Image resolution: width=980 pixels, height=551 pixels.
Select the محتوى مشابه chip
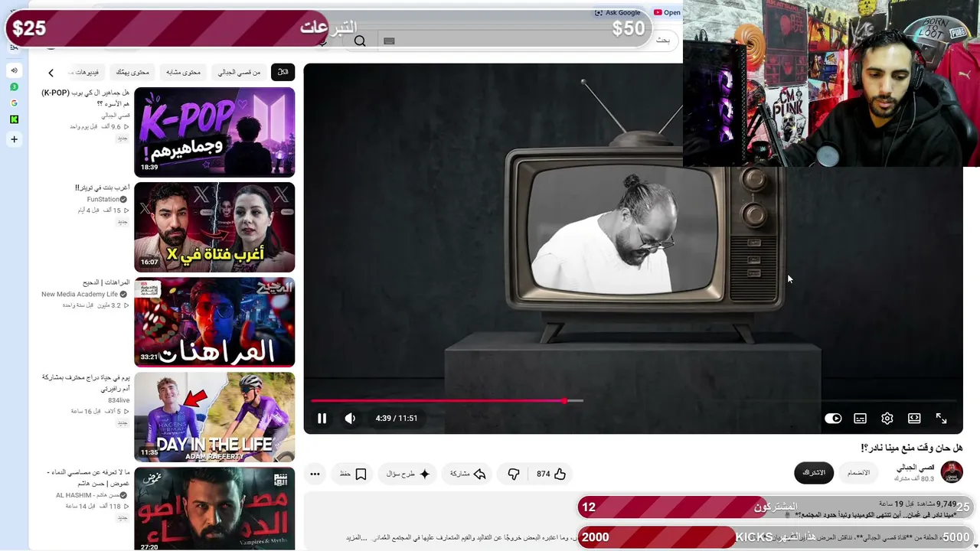183,72
